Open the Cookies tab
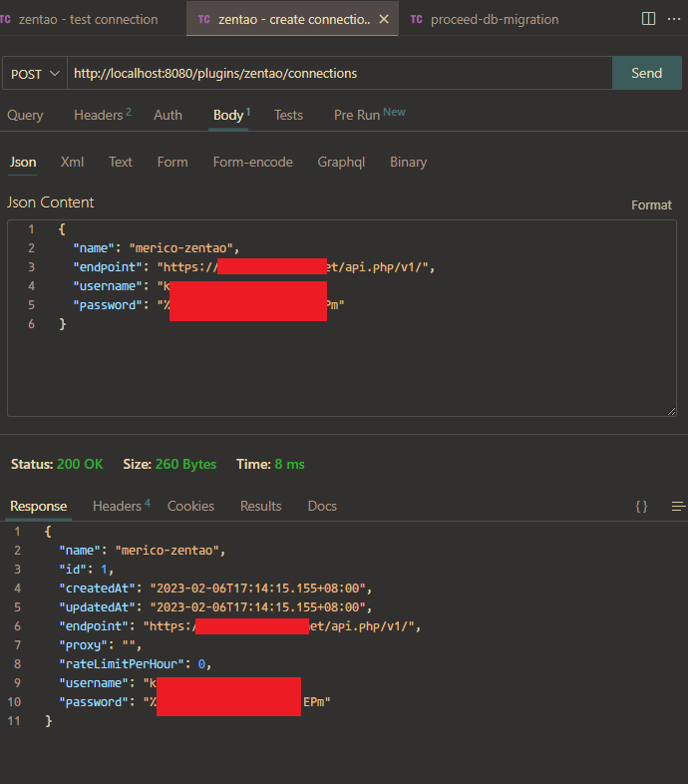Viewport: 688px width, 784px height. click(x=190, y=506)
